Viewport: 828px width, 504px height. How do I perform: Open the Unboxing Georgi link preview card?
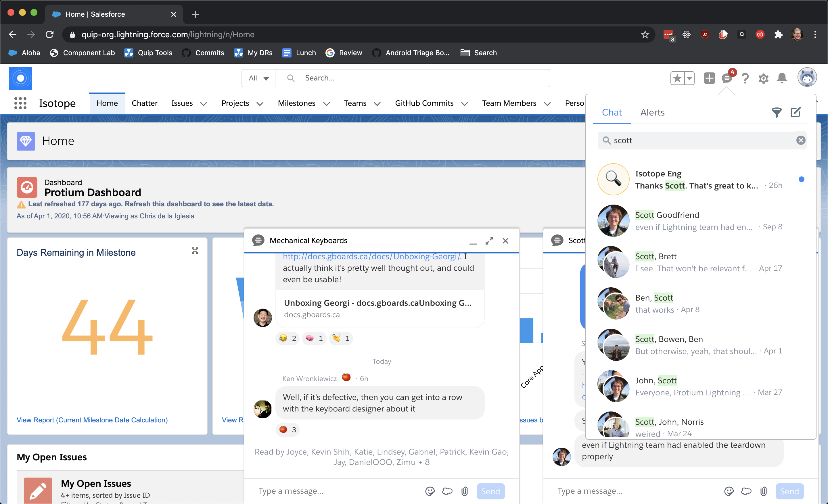click(x=380, y=308)
